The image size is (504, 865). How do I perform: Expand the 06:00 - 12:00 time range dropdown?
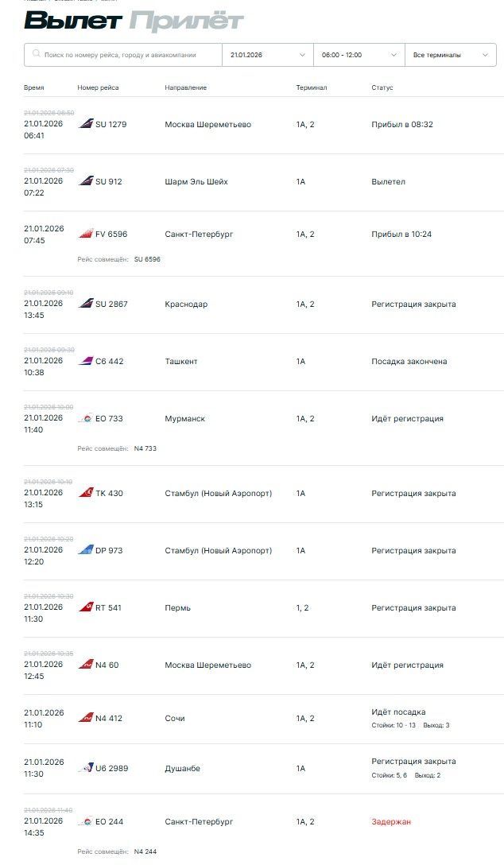[x=359, y=55]
